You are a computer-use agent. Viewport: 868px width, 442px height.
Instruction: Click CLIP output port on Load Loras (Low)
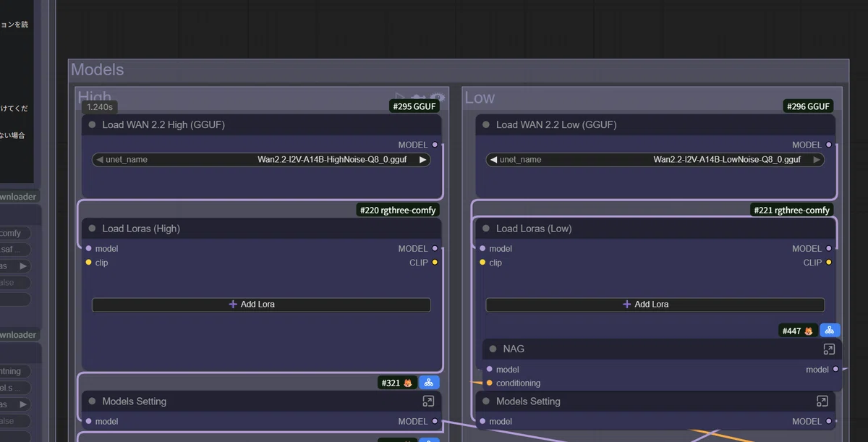[x=829, y=263]
